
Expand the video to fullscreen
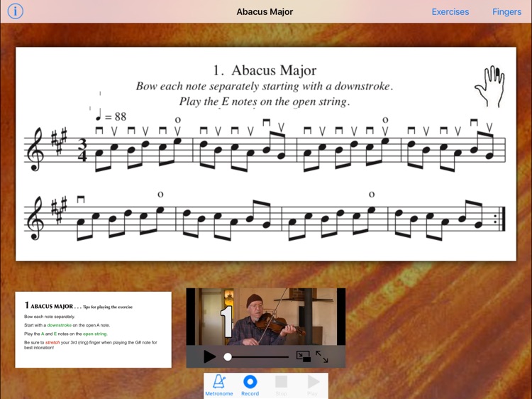(x=321, y=356)
